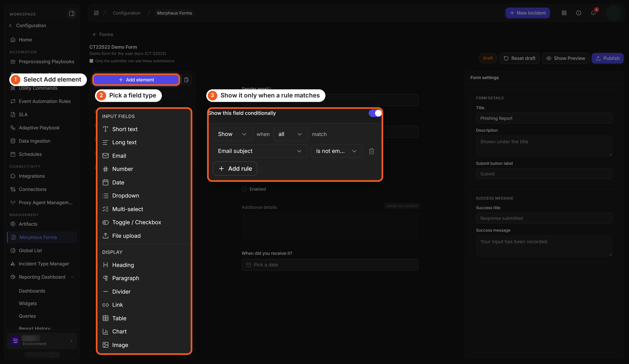Publish the form

[607, 58]
